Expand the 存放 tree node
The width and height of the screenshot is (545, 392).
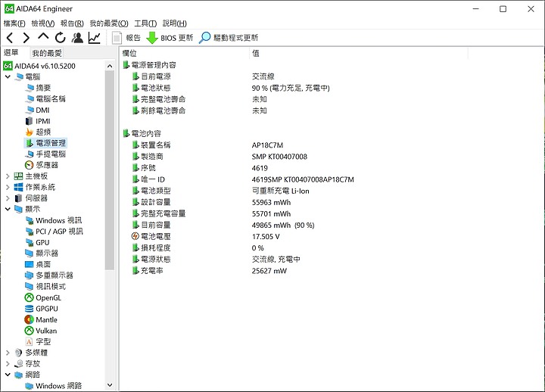8,364
